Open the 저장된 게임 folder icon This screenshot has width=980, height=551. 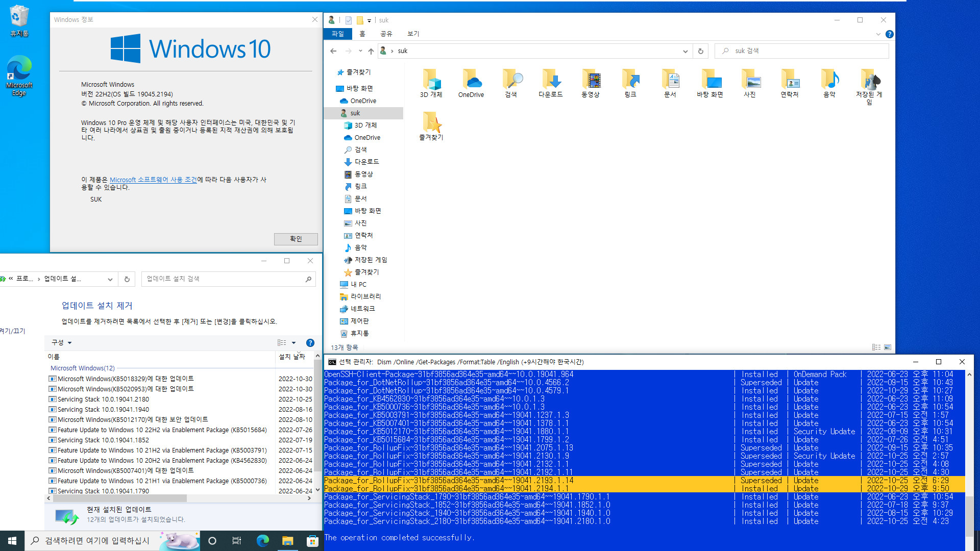[x=869, y=87]
